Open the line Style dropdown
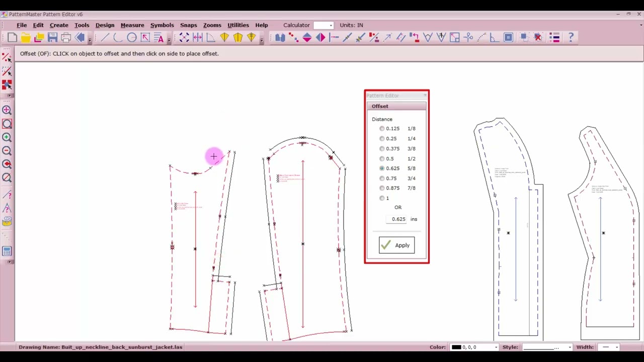Screen dimensions: 644x362 click(570, 347)
